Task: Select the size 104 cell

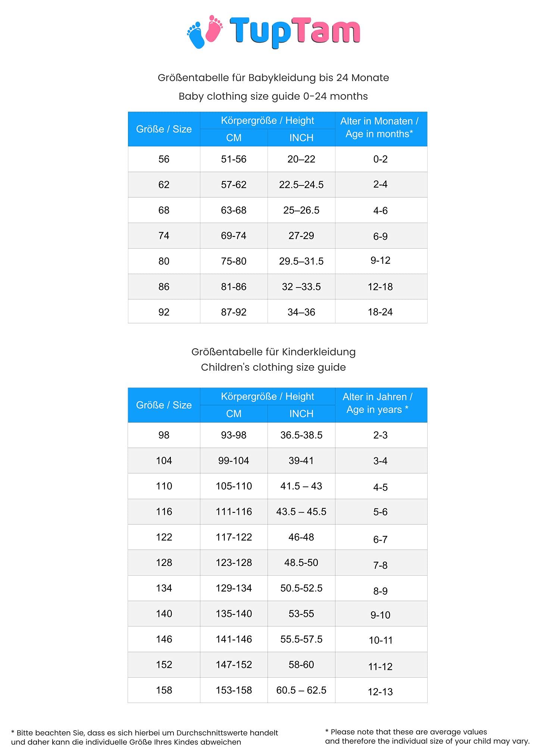Action: click(x=164, y=461)
